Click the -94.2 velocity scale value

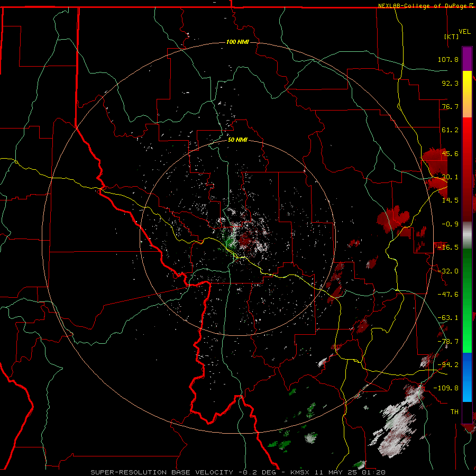pos(448,365)
